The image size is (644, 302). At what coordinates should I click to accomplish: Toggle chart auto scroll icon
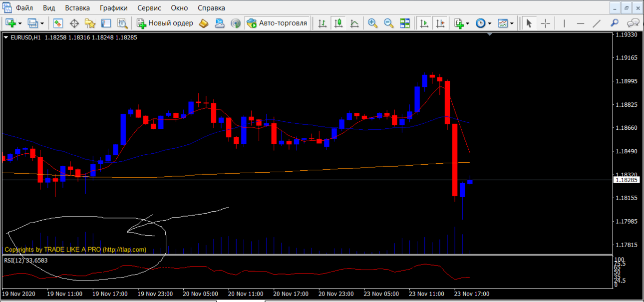click(x=424, y=23)
